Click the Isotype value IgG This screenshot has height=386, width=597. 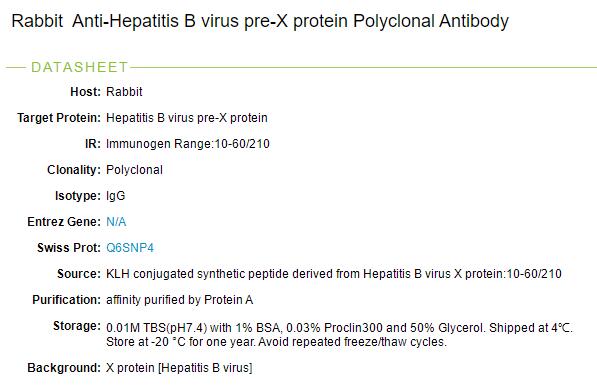tap(116, 196)
